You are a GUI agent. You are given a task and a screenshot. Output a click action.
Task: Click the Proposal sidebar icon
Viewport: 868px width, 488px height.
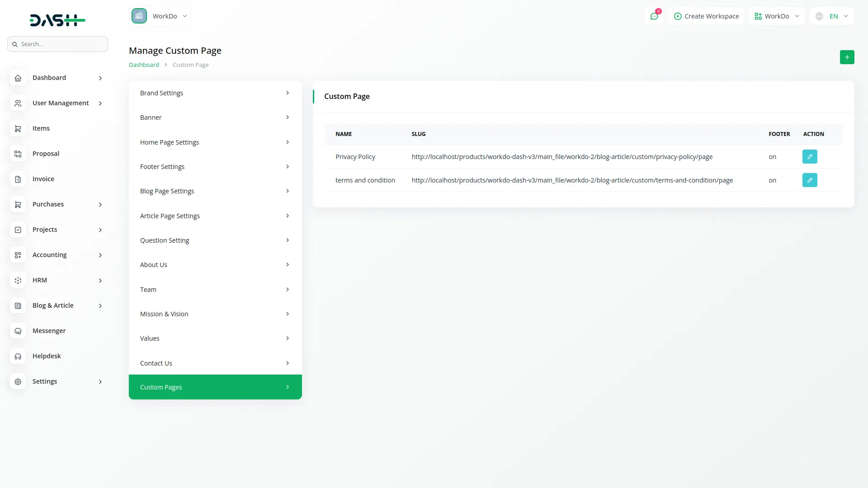tap(18, 154)
